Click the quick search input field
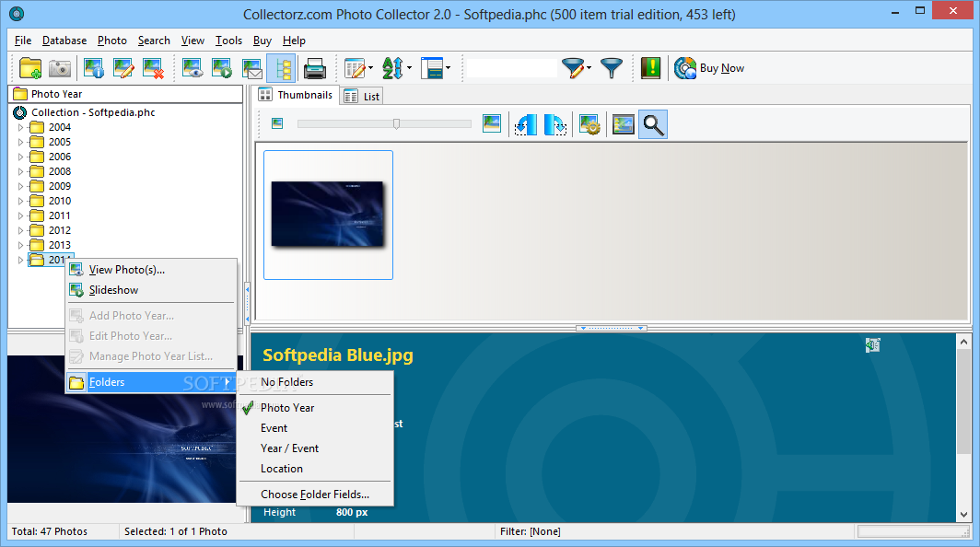980x547 pixels. tap(511, 68)
